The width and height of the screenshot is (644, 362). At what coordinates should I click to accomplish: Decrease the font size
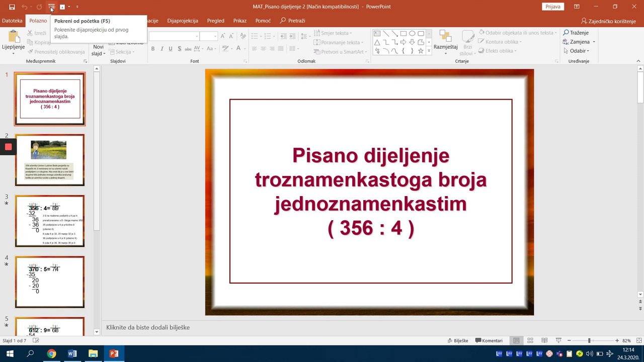coord(231,36)
